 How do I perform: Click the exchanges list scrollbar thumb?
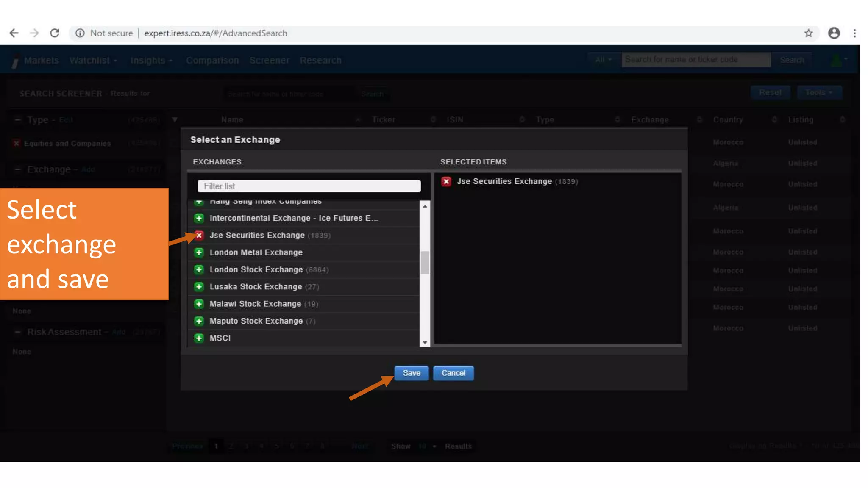tap(425, 263)
